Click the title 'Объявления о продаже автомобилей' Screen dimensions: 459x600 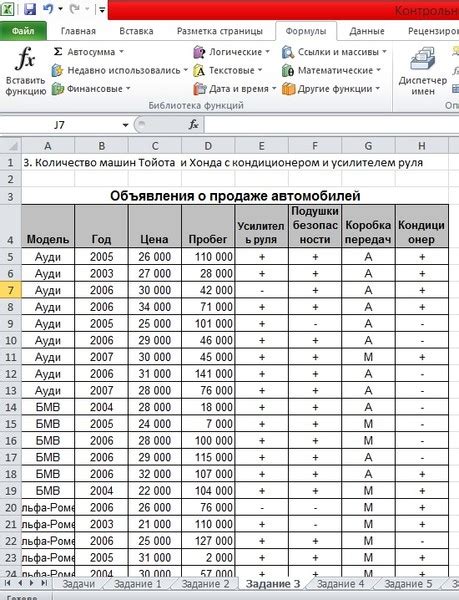235,196
